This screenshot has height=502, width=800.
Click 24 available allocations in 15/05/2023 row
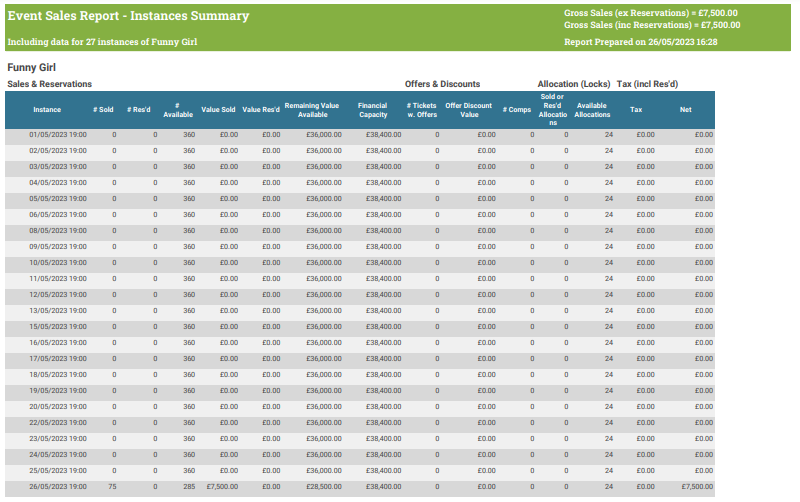[x=609, y=327]
